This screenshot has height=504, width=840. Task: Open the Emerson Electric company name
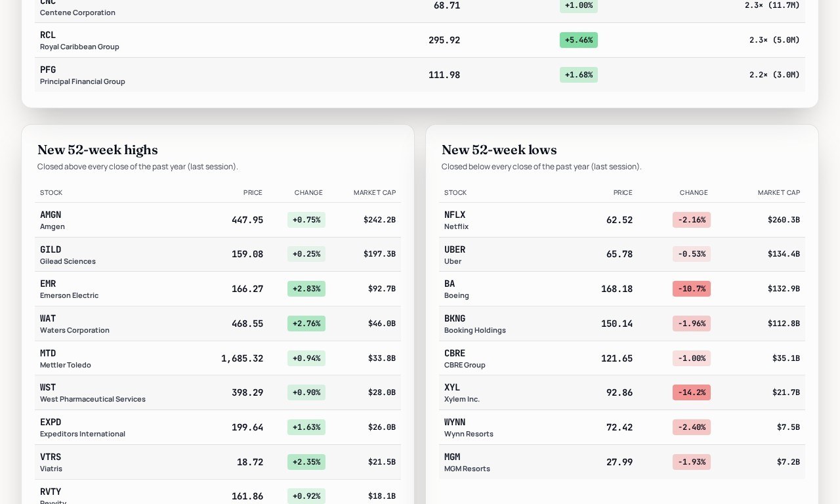[69, 295]
